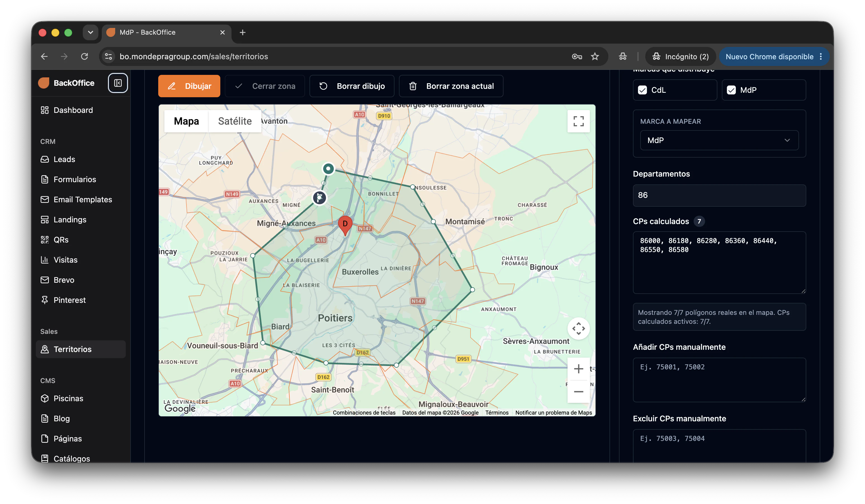Open the Google logo link on map

tap(180, 408)
